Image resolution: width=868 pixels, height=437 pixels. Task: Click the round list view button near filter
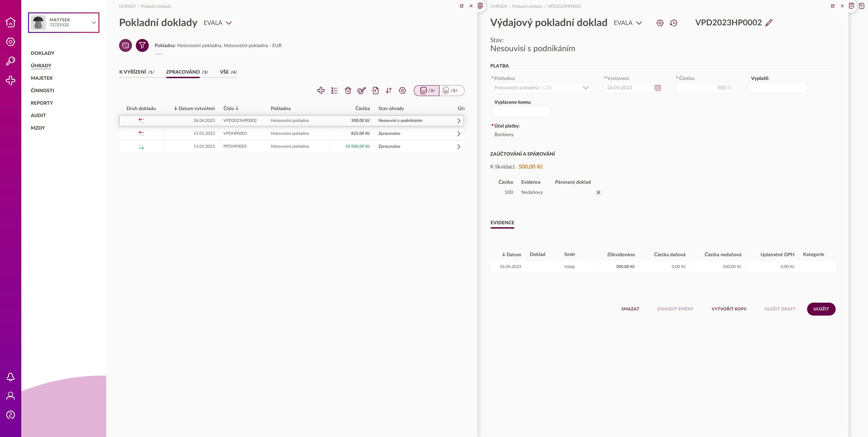[125, 45]
